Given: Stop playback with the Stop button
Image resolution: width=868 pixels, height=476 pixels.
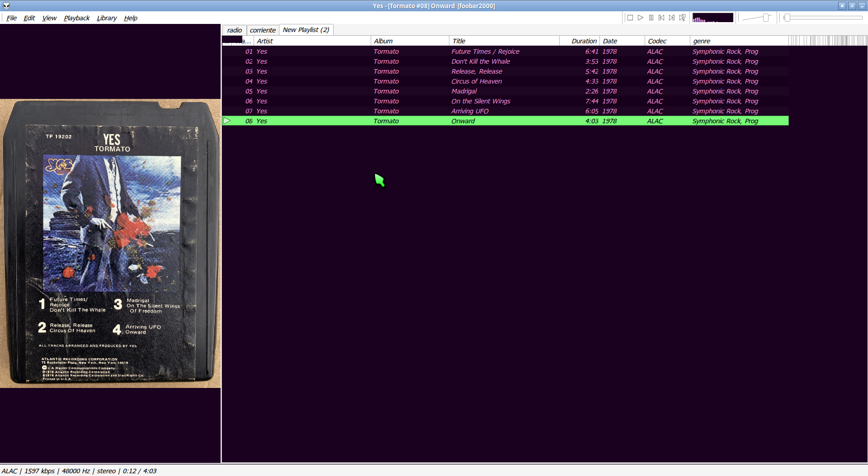Looking at the screenshot, I should pos(630,18).
